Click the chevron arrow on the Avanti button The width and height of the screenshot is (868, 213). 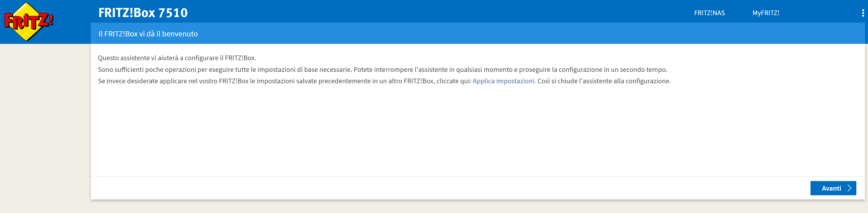point(849,188)
